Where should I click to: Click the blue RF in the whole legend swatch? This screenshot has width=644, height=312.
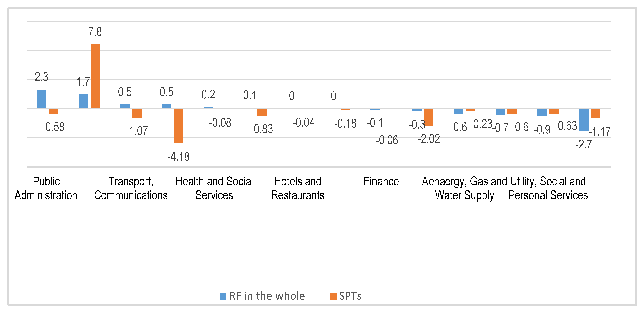[223, 296]
